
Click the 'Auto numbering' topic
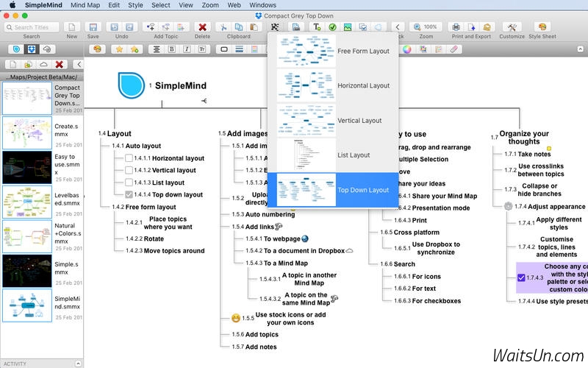click(x=270, y=214)
